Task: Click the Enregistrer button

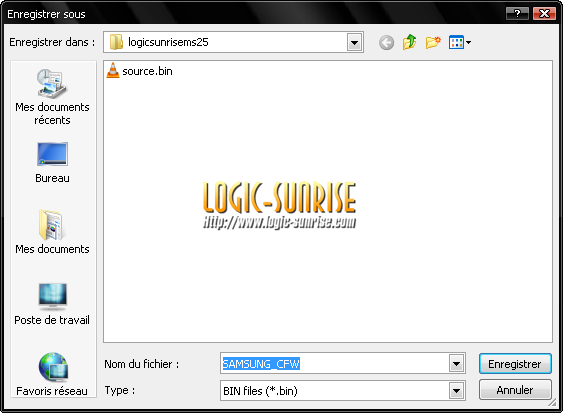Action: coord(515,364)
